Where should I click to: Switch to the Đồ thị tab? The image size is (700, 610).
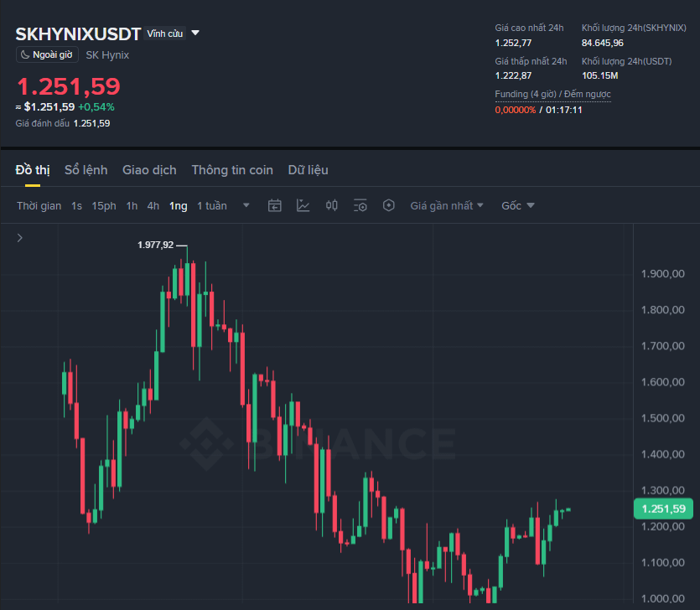click(x=33, y=170)
